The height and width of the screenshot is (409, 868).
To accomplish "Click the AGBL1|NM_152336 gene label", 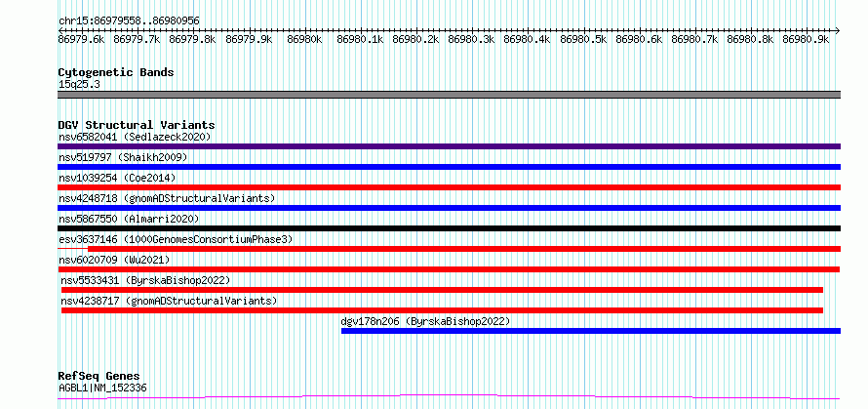I will (102, 388).
